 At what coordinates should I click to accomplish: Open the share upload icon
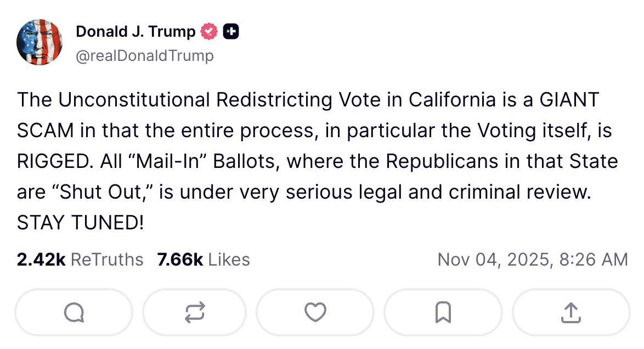tap(570, 312)
